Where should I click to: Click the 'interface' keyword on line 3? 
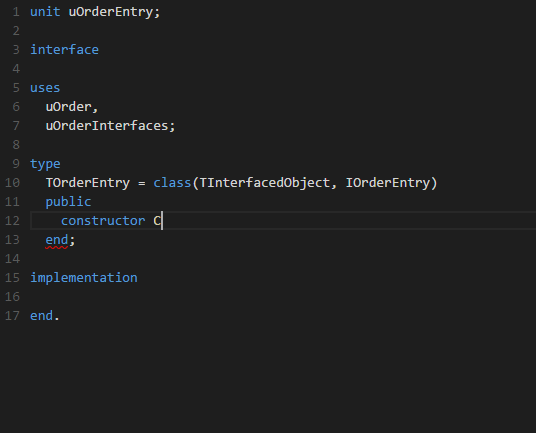pyautogui.click(x=64, y=50)
